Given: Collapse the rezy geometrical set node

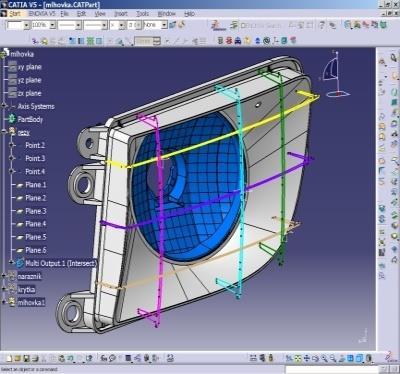Looking at the screenshot, I should [4, 132].
